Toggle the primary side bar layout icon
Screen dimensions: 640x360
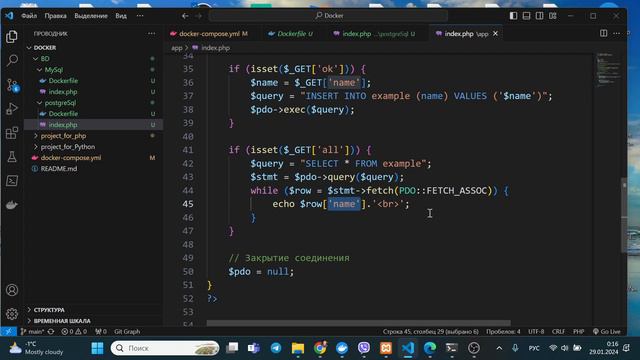point(513,16)
